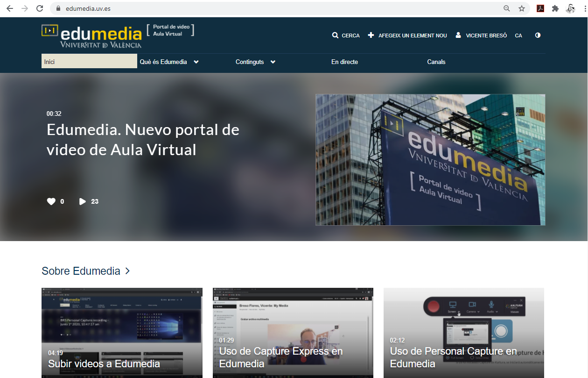Image resolution: width=588 pixels, height=378 pixels.
Task: Open the browser extensions puzzle icon
Action: coord(555,8)
